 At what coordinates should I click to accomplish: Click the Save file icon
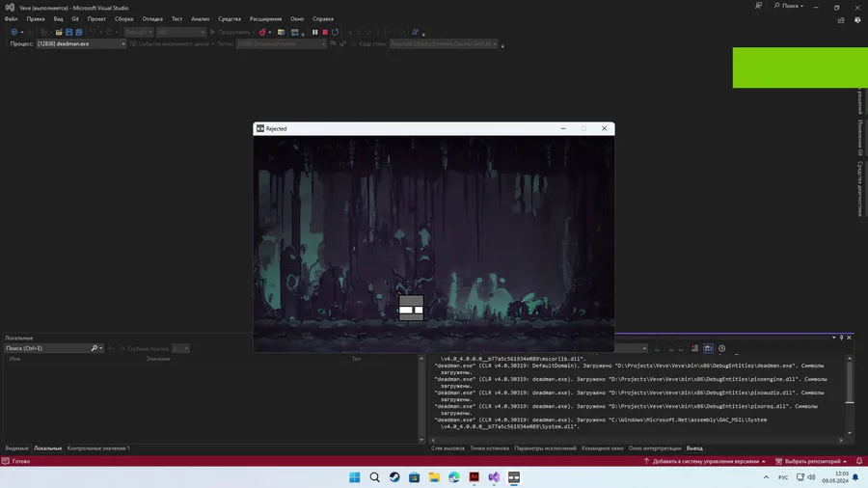[68, 32]
